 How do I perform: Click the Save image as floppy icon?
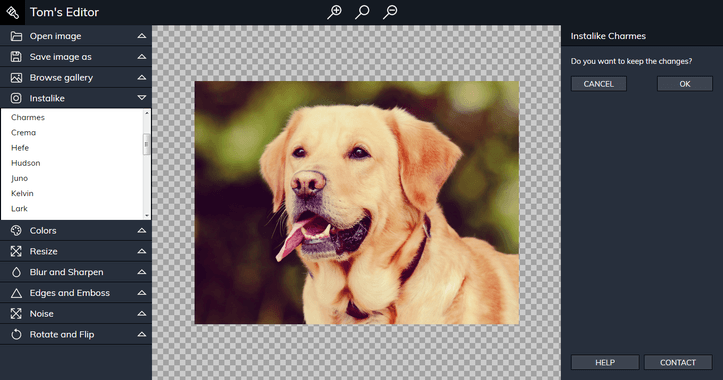pyautogui.click(x=16, y=57)
